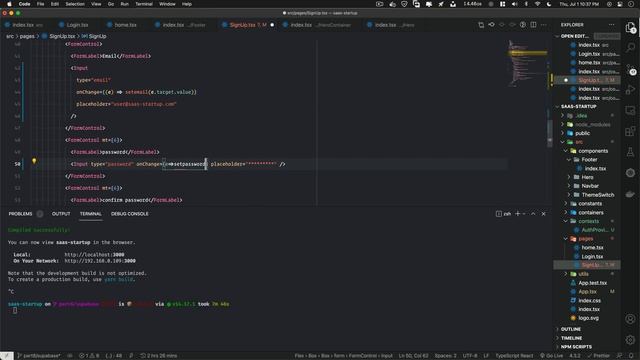Click the SignUp.tsx breadcrumb item
The width and height of the screenshot is (640, 360).
coord(62,36)
